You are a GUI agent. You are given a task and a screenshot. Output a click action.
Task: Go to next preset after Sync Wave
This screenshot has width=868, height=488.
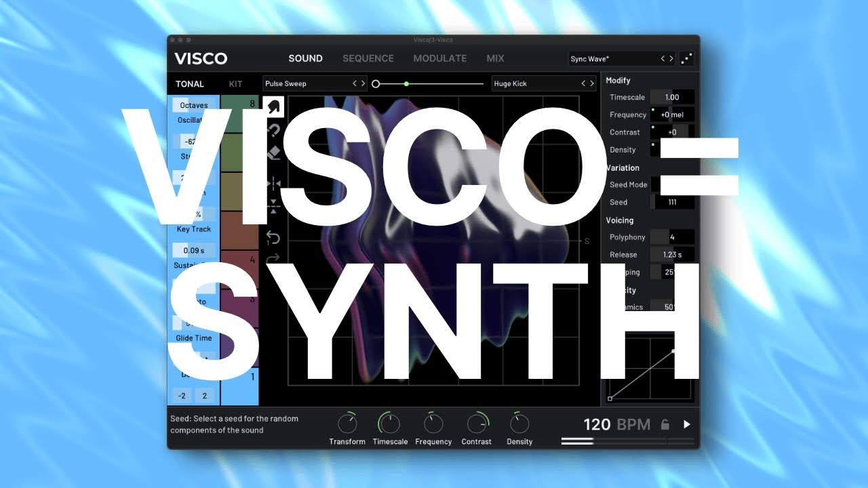point(671,59)
